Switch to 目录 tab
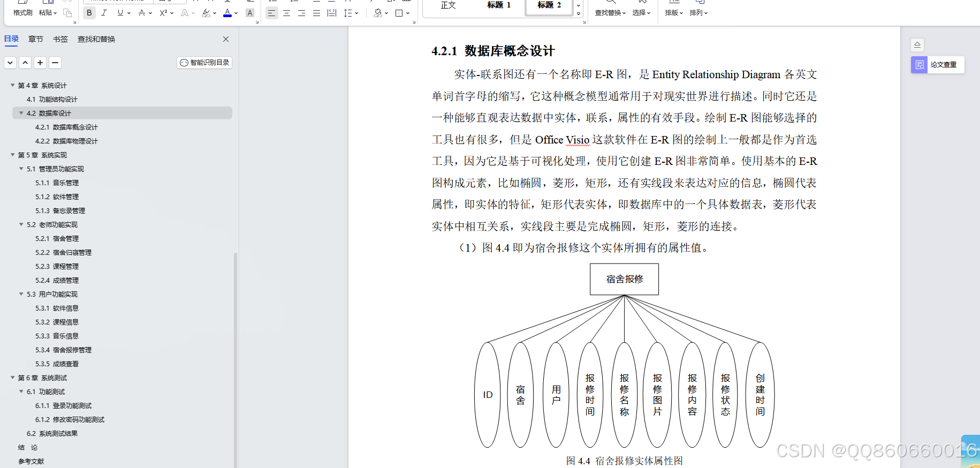Viewport: 980px width, 468px height. tap(11, 39)
